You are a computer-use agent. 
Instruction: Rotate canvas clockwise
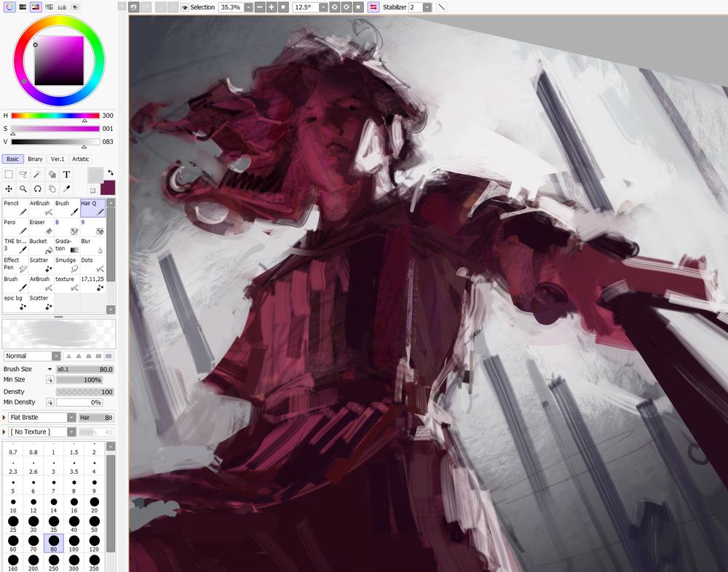[347, 7]
